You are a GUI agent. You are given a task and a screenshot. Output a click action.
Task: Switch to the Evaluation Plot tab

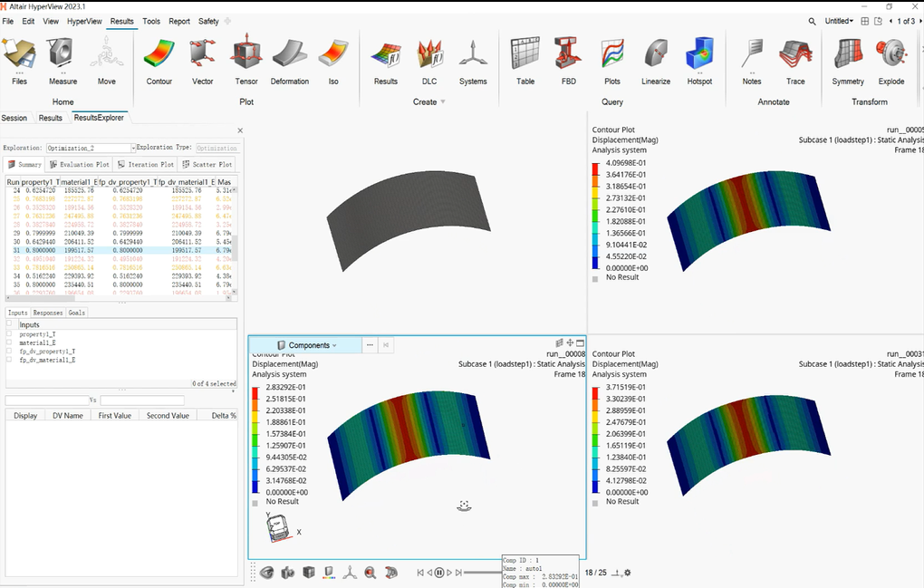[x=80, y=164]
